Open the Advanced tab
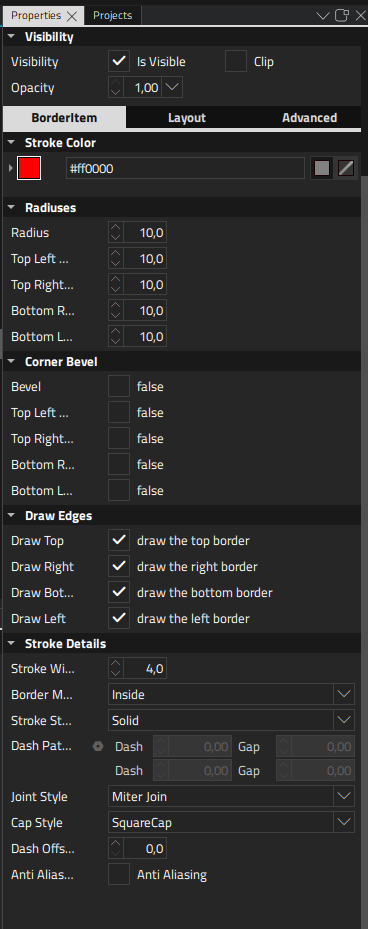368x929 pixels. (309, 117)
